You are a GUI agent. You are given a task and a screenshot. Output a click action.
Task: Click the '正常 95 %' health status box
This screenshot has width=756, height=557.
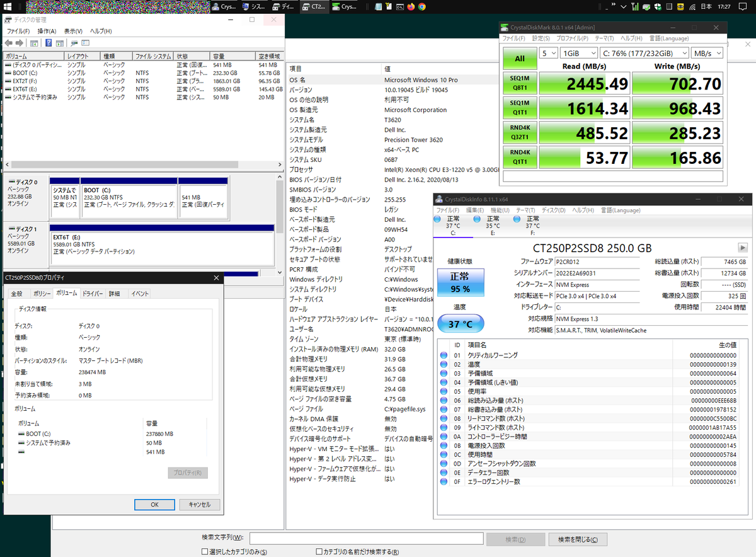coord(461,283)
